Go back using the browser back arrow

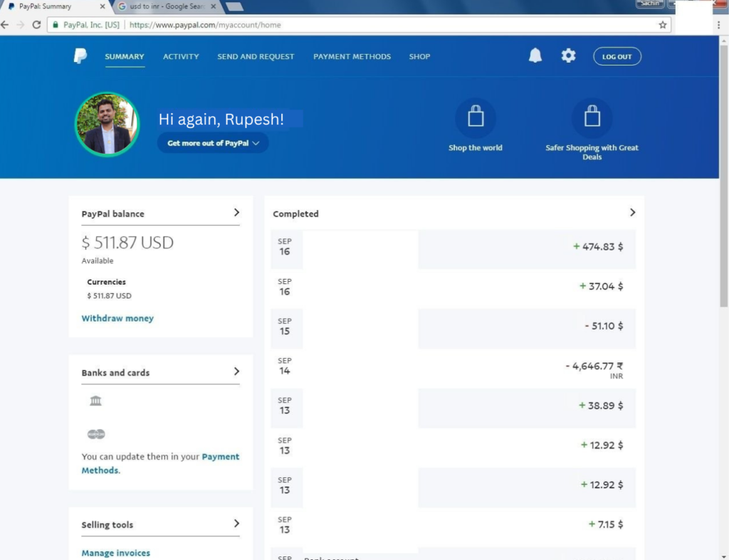[5, 25]
